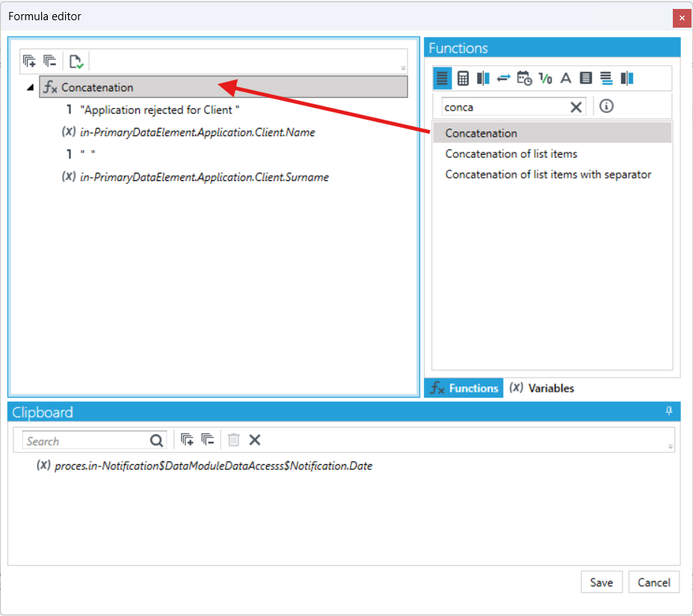Image resolution: width=693 pixels, height=616 pixels.
Task: Open the function info icon
Action: point(606,106)
